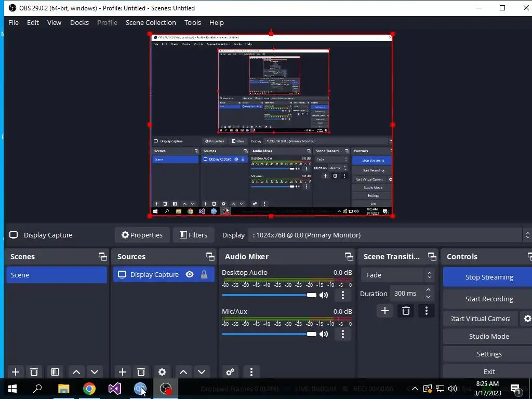532x399 pixels.
Task: Pop out the Scenes dock
Action: 102,257
